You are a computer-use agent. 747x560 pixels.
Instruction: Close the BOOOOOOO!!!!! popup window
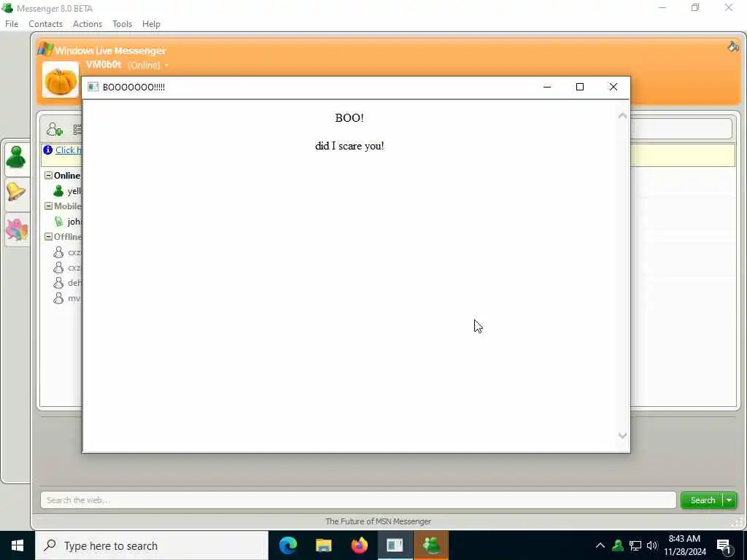coord(613,87)
